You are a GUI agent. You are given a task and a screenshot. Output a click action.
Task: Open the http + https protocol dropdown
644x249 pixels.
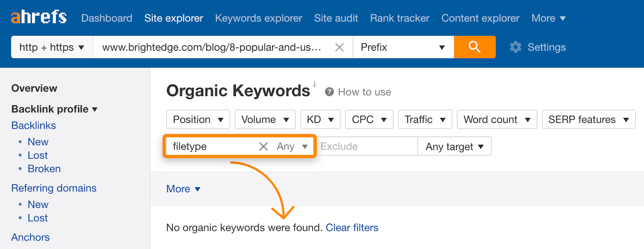(52, 47)
